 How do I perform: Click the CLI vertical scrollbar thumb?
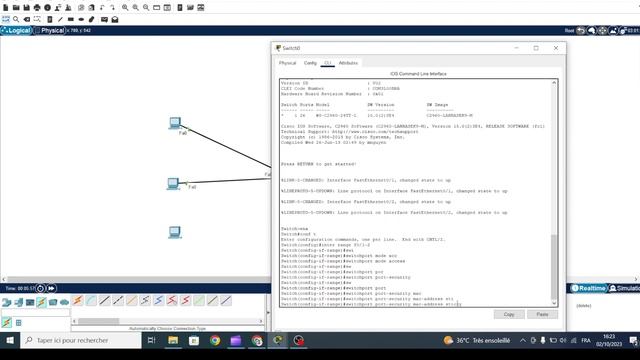point(554,267)
